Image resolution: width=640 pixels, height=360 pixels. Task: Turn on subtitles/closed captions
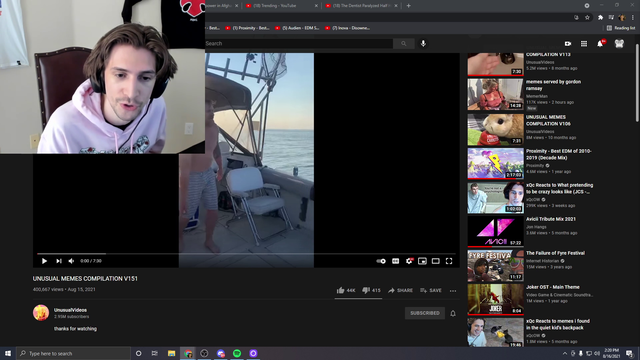tap(396, 261)
